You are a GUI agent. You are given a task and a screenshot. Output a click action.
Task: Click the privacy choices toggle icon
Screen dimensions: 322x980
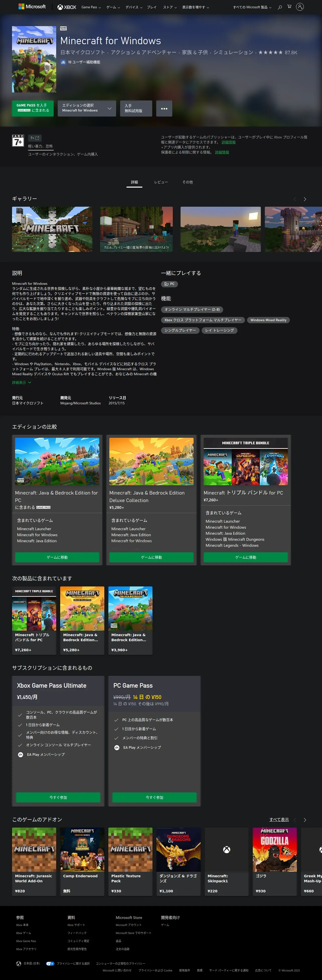[50, 963]
